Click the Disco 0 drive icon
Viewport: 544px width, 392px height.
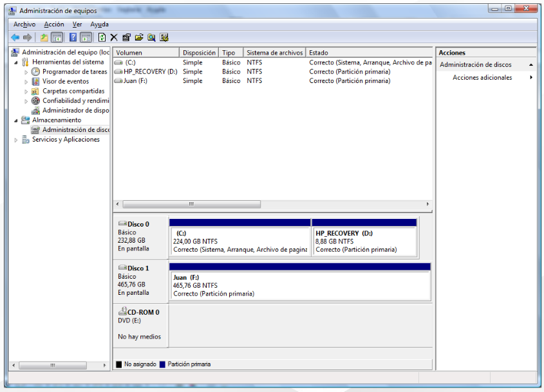pos(122,223)
